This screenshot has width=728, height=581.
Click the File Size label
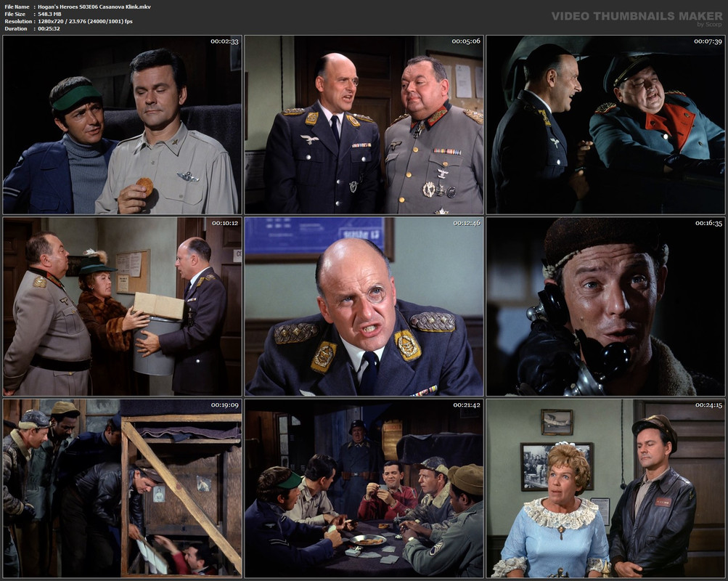(x=15, y=14)
